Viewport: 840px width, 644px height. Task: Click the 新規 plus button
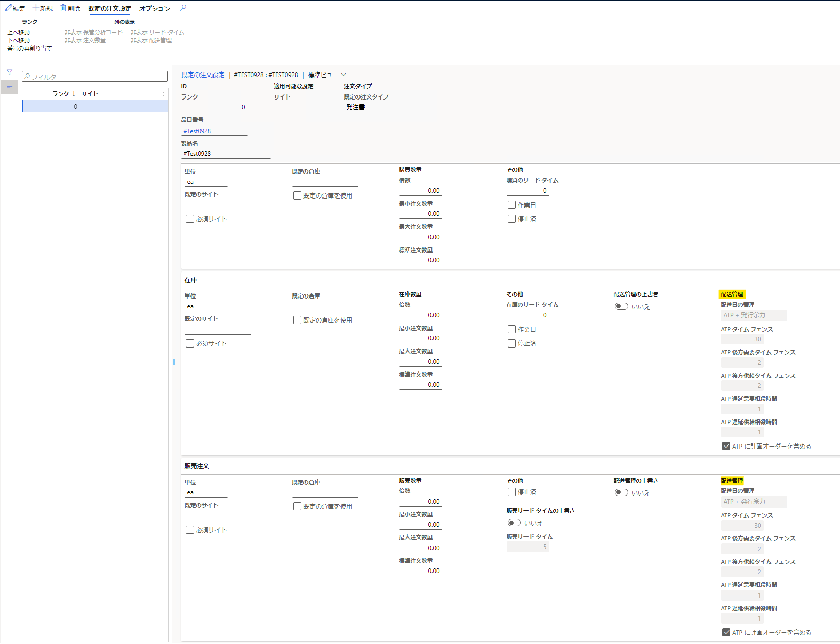coord(43,8)
